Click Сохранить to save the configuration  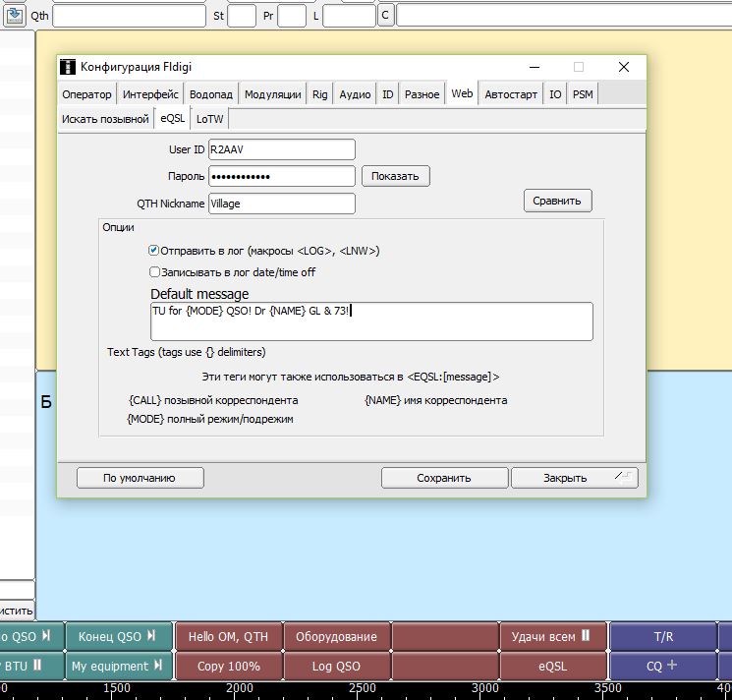pos(443,478)
